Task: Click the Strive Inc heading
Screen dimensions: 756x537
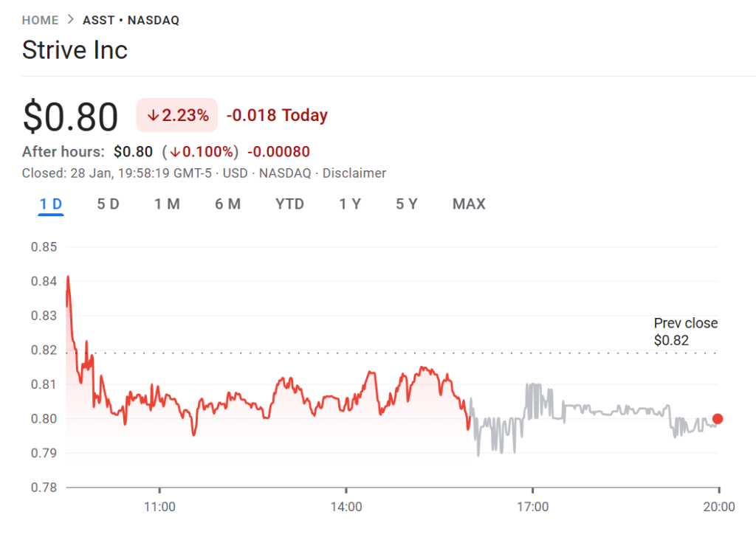Action: click(x=75, y=50)
